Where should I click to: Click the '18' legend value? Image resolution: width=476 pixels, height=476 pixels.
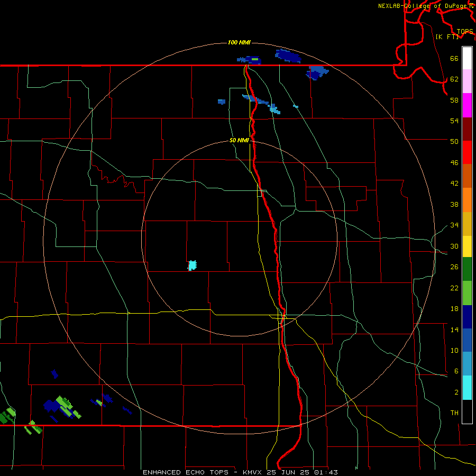(454, 309)
